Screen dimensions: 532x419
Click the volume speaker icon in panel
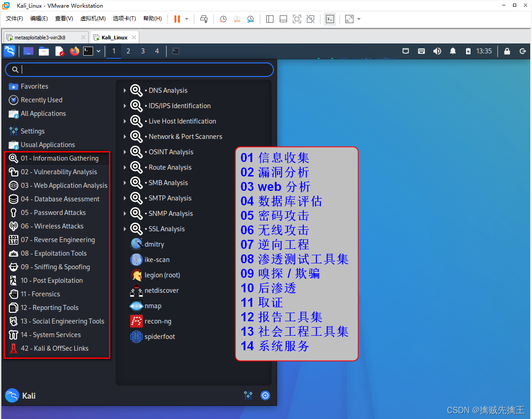pos(437,51)
